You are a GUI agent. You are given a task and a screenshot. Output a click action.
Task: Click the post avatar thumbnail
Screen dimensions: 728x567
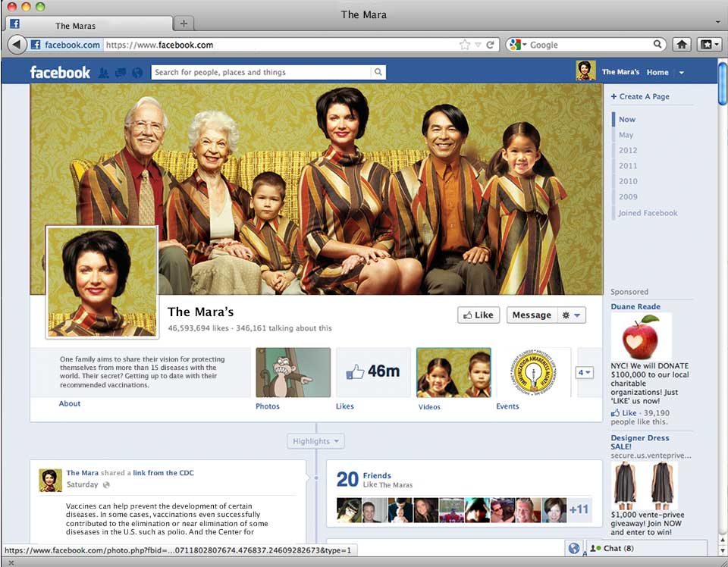(51, 481)
